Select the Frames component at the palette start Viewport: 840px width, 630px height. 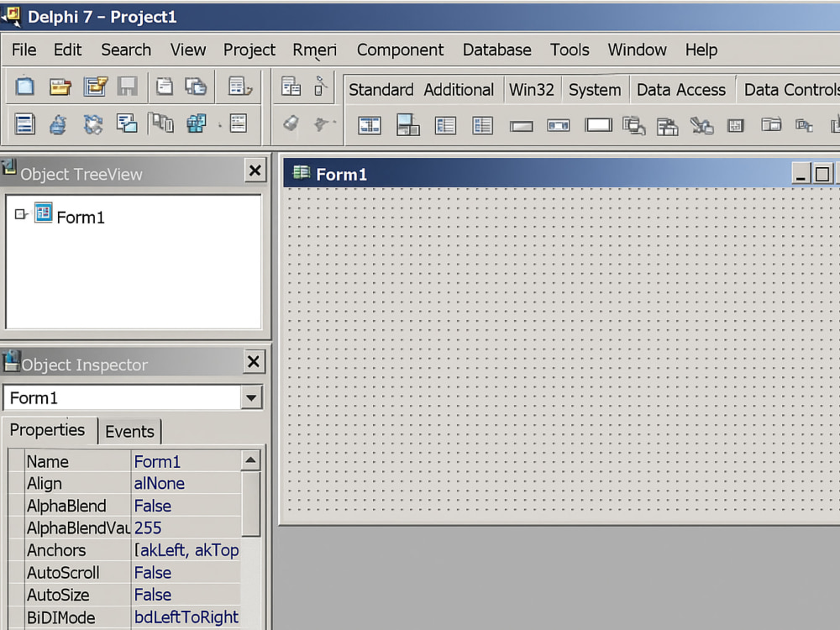pos(370,126)
